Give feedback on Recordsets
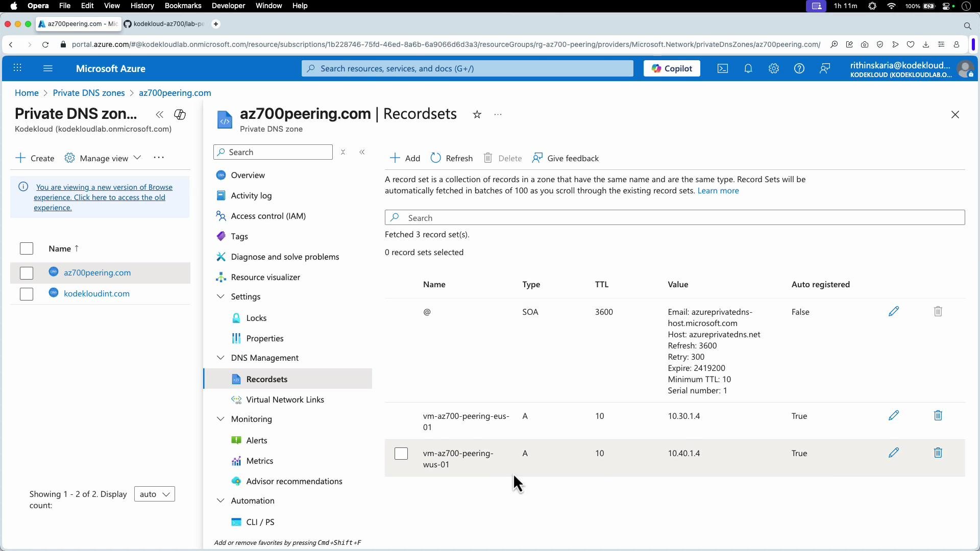980x551 pixels. (566, 158)
